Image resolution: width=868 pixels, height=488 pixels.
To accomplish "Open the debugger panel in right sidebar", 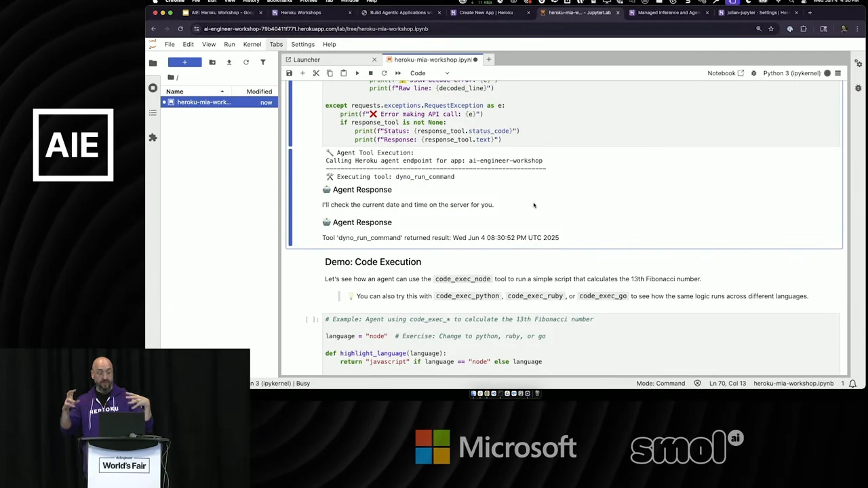I will point(858,88).
